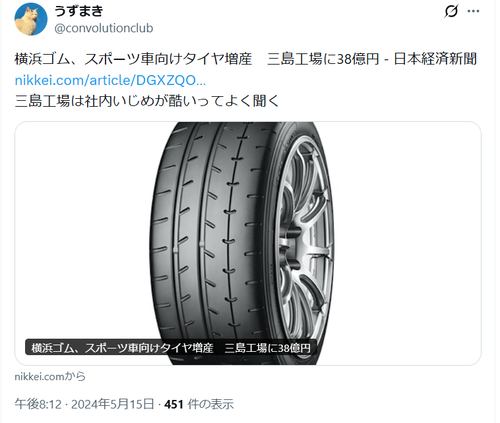Click the 三島工場は社内いじめ comment line
Image resolution: width=500 pixels, height=423 pixels.
click(x=147, y=101)
